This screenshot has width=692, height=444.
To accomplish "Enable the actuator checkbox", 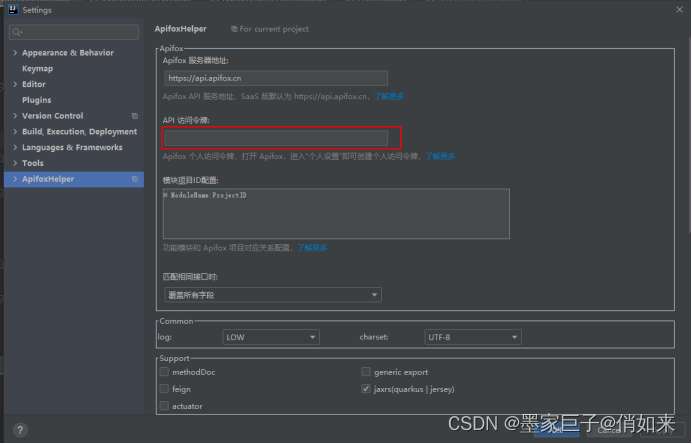I will point(164,406).
